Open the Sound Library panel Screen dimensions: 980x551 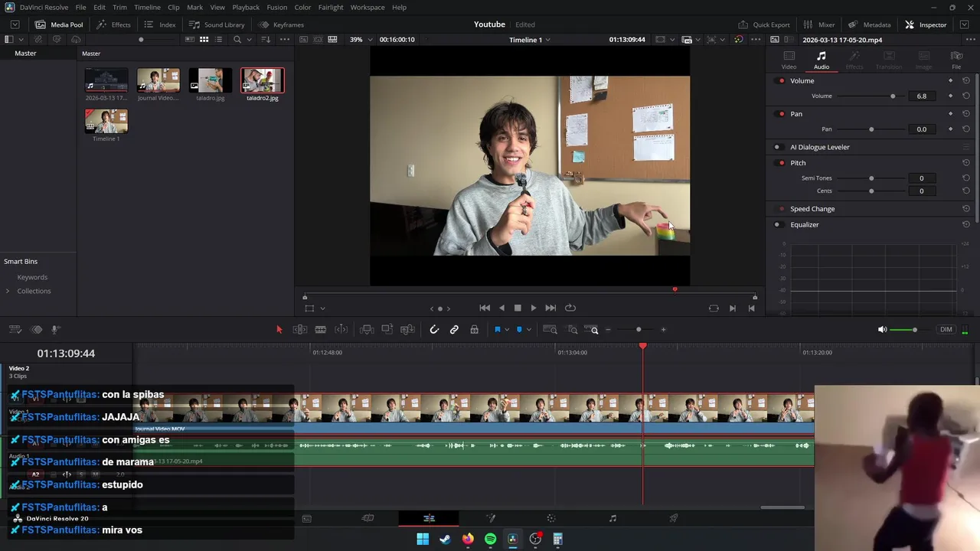(x=217, y=24)
